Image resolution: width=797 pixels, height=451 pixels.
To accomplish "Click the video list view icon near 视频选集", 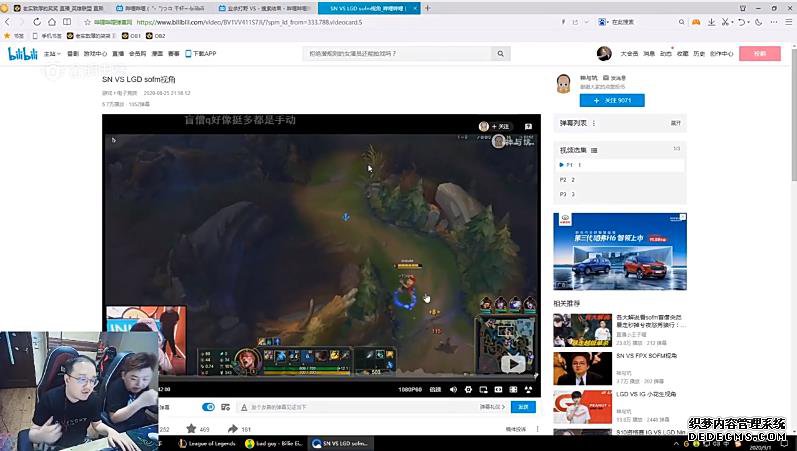I will (x=594, y=150).
